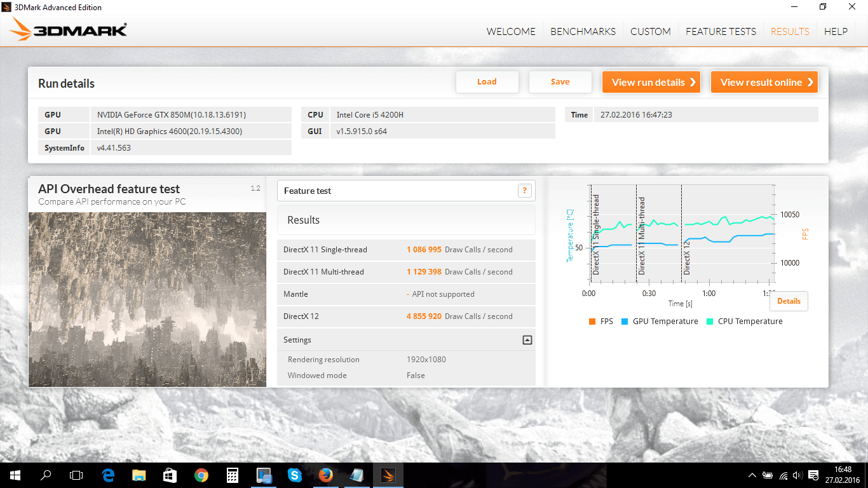Click the GUI version v1.5.915.0 s64
The image size is (868, 488).
[x=362, y=132]
